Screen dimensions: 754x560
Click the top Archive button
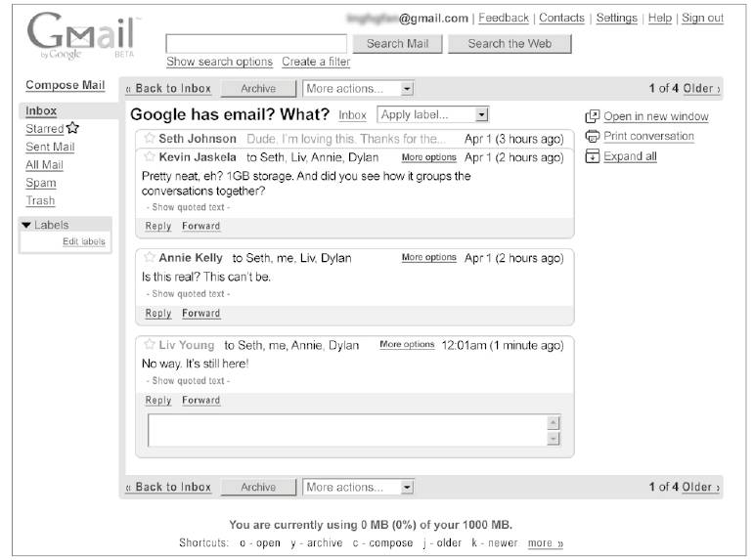tap(257, 89)
